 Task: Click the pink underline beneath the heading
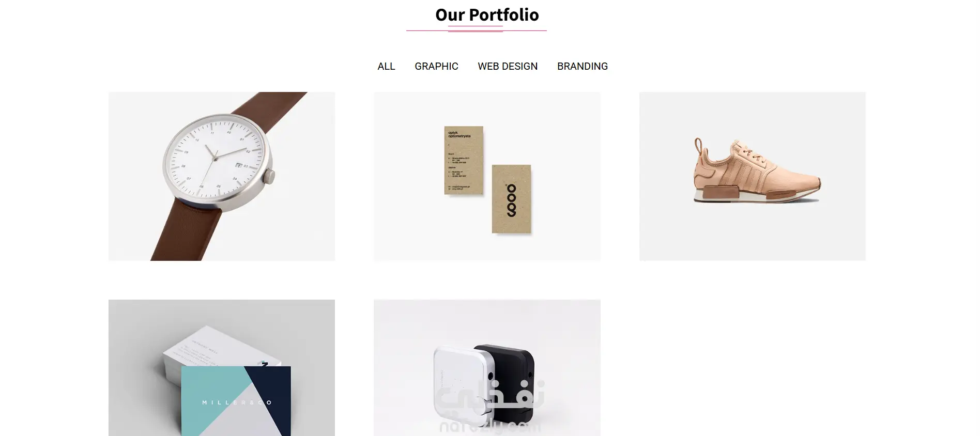[x=476, y=29]
